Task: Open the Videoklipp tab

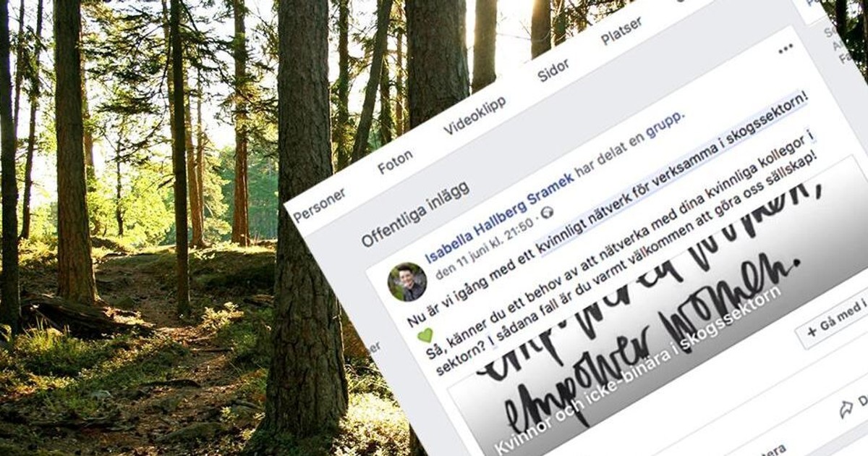Action: pos(475,116)
